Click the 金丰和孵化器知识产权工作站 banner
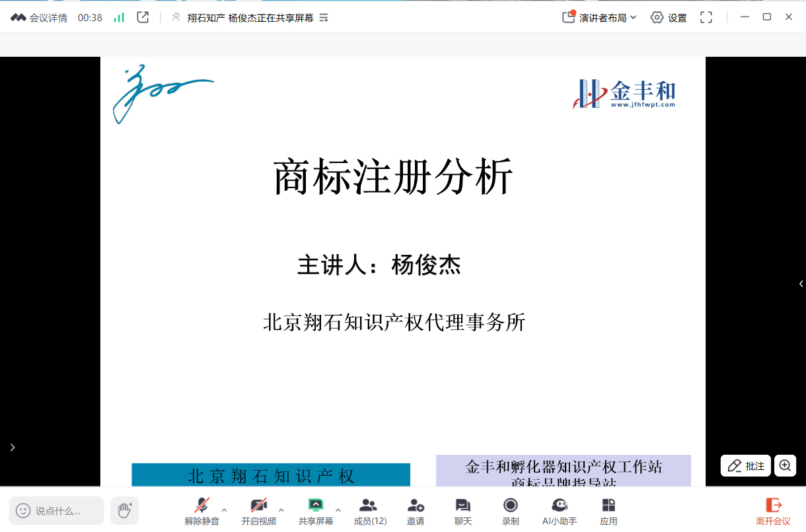The width and height of the screenshot is (806, 532). point(564,471)
